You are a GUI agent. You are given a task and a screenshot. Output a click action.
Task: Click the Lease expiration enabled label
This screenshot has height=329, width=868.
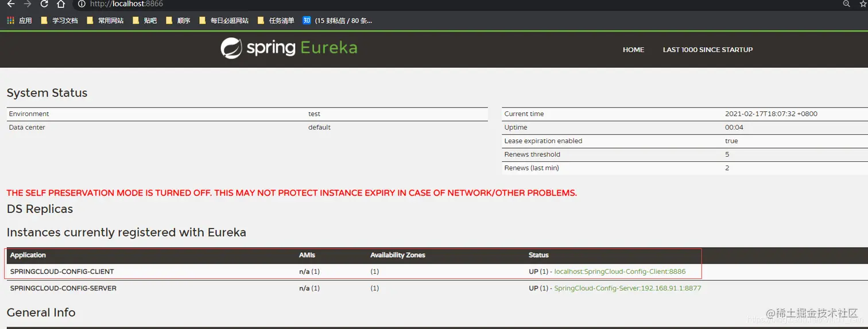tap(543, 141)
